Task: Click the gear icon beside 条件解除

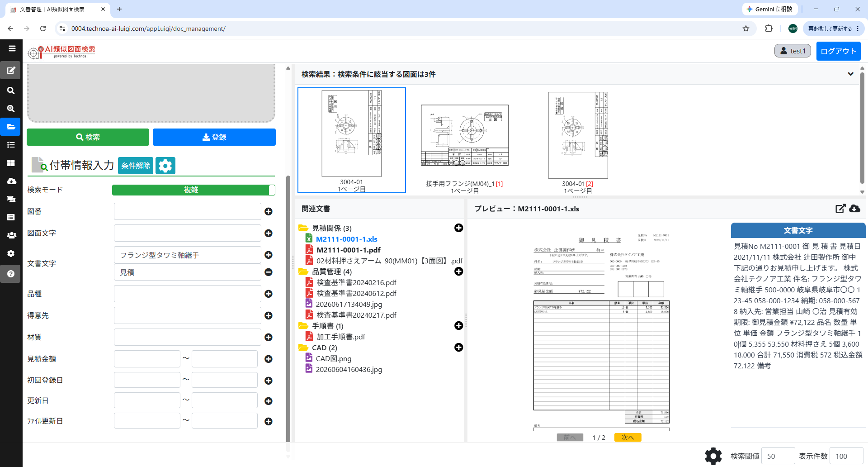Action: [165, 166]
